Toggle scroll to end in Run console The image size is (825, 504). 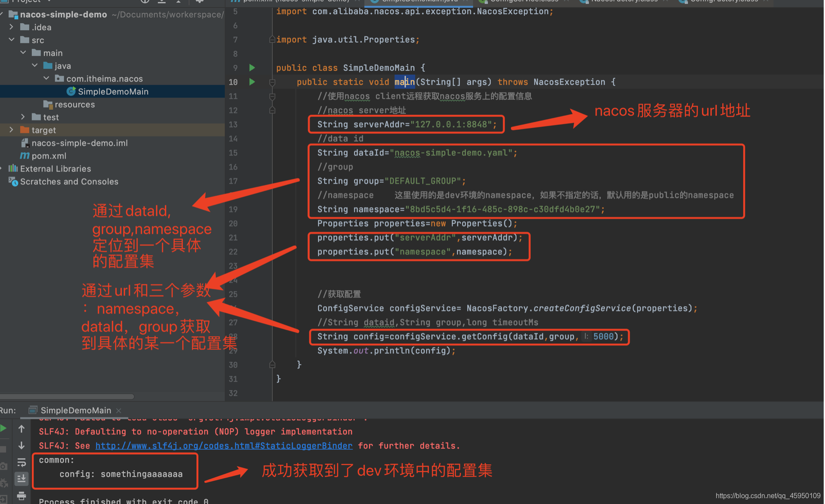click(x=22, y=478)
